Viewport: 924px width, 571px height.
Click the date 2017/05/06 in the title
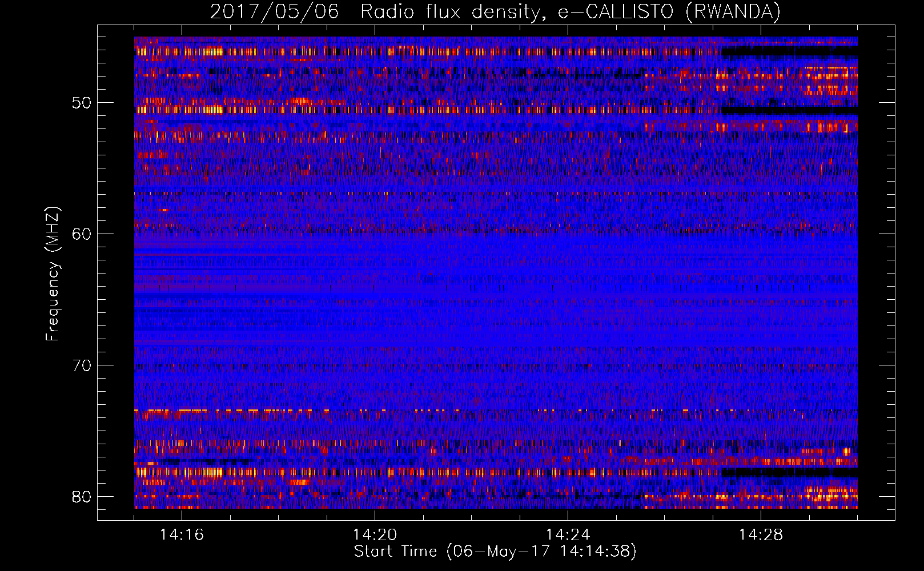pos(274,11)
